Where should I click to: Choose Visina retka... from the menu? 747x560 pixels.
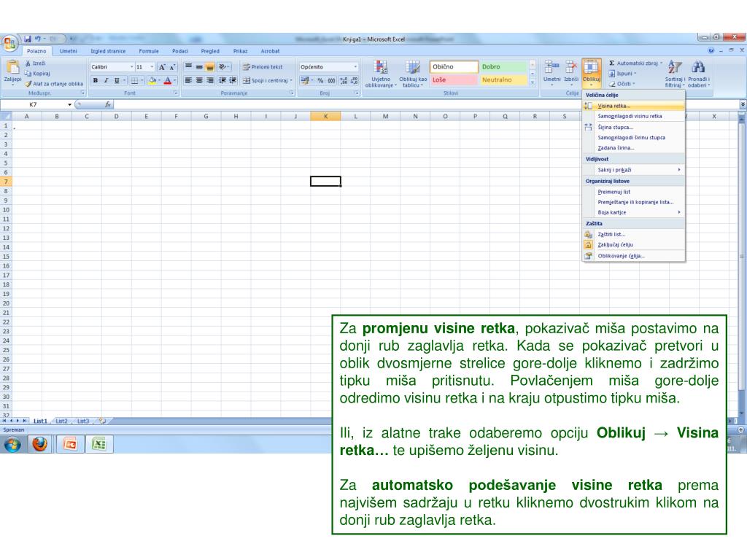pyautogui.click(x=634, y=106)
